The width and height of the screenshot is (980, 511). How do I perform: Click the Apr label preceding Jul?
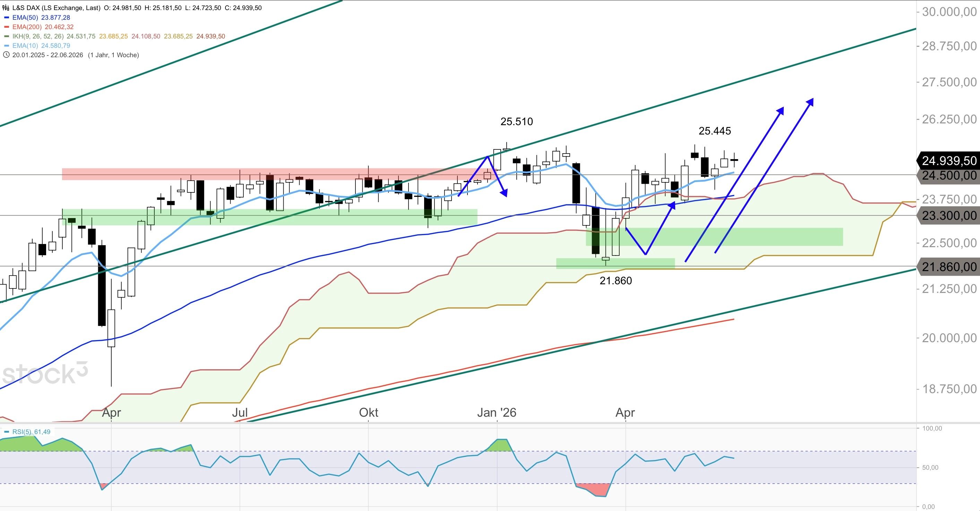[111, 413]
